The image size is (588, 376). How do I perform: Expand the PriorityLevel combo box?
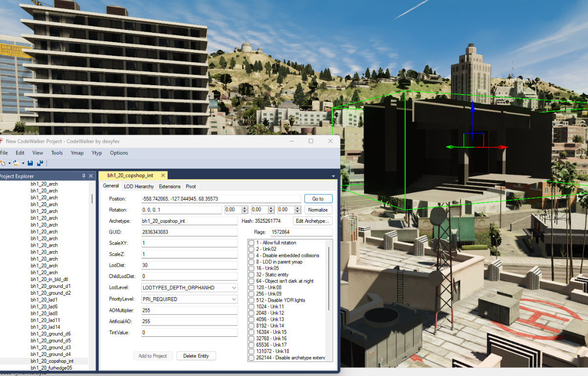(x=233, y=299)
